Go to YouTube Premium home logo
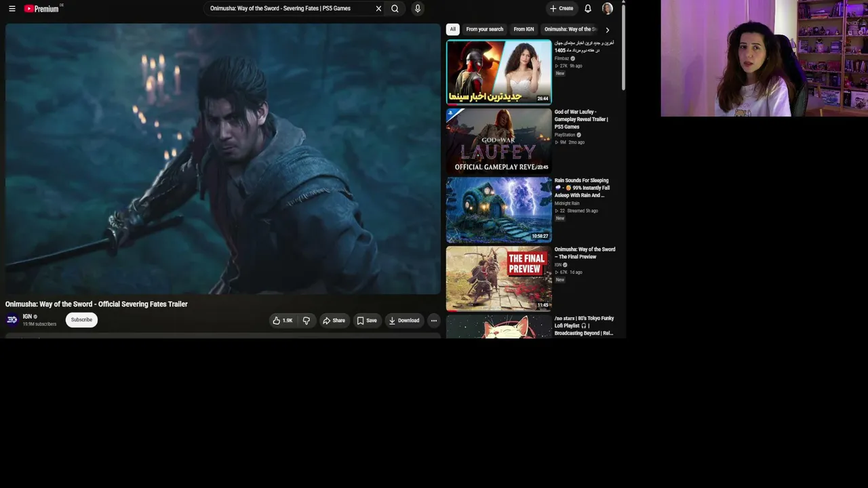 click(x=43, y=9)
